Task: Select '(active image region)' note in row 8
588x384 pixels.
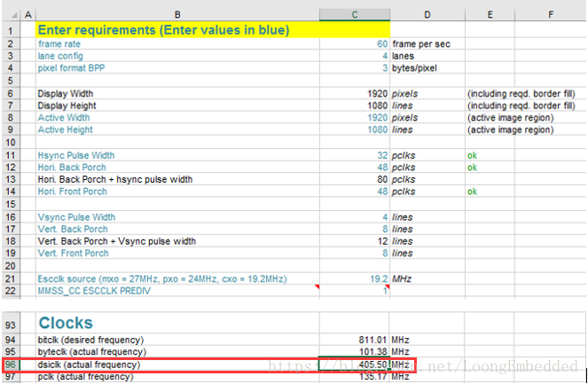Action: 510,117
